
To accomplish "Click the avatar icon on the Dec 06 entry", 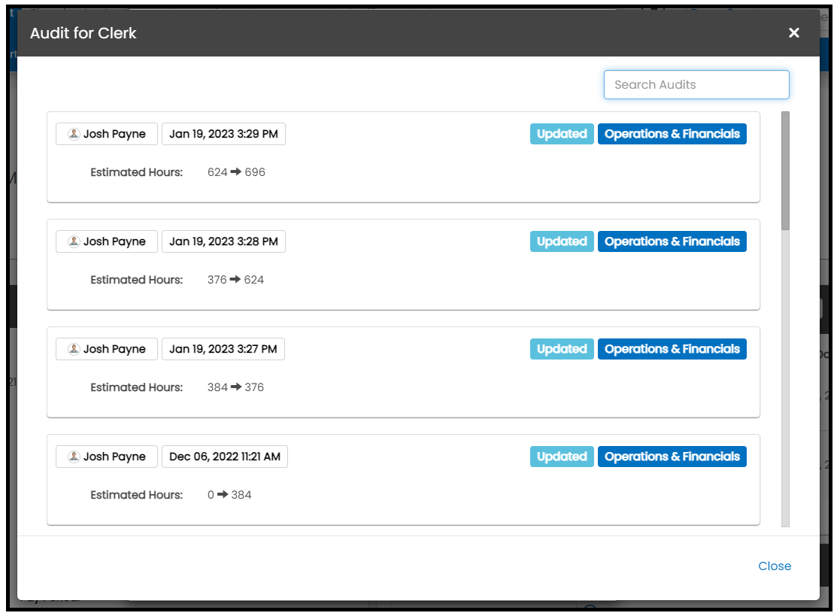I will (x=74, y=457).
